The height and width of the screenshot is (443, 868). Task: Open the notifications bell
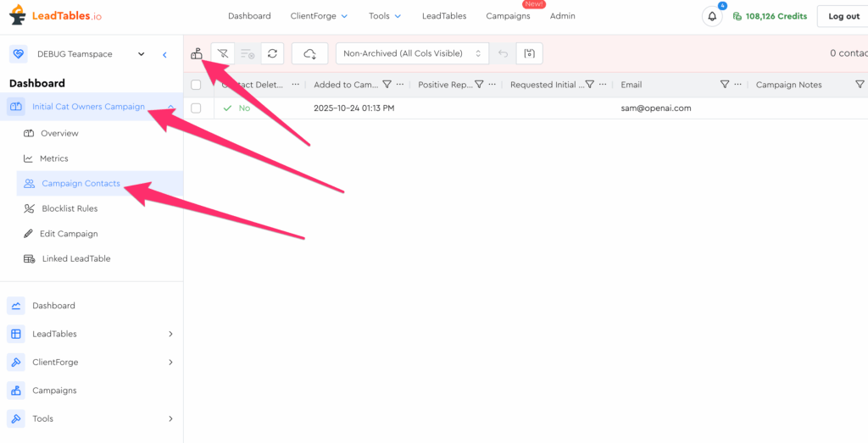tap(713, 16)
